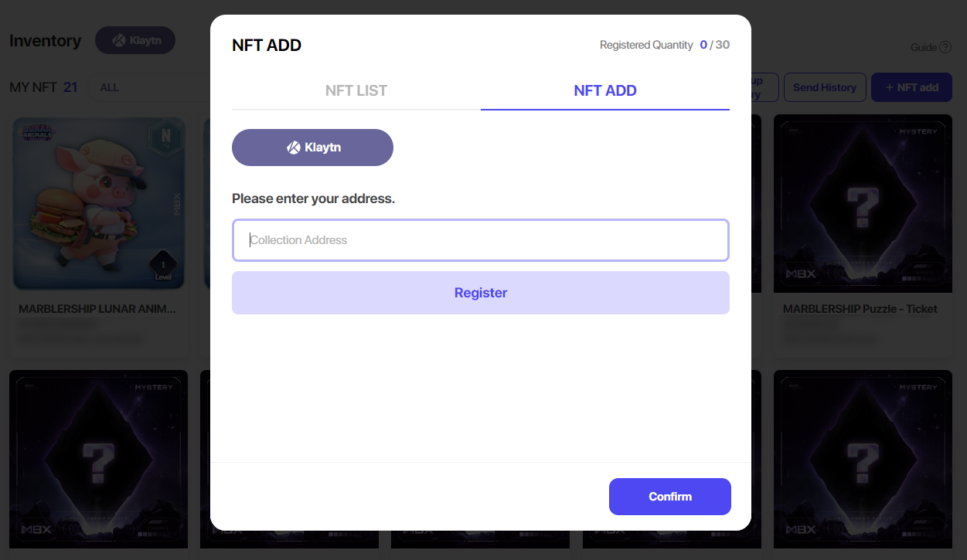Open the MARBLERSHIP LUNAR ANIM... title
Viewport: 967px width, 560px height.
tap(97, 309)
